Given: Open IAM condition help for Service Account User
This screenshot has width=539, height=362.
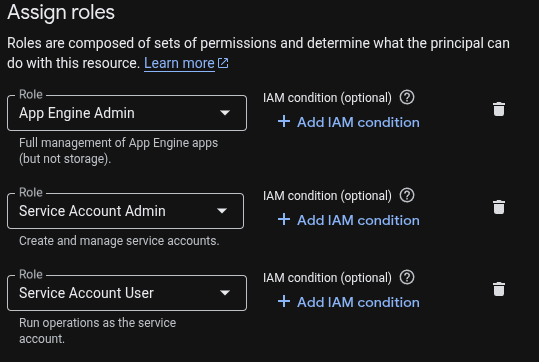Looking at the screenshot, I should (x=407, y=277).
